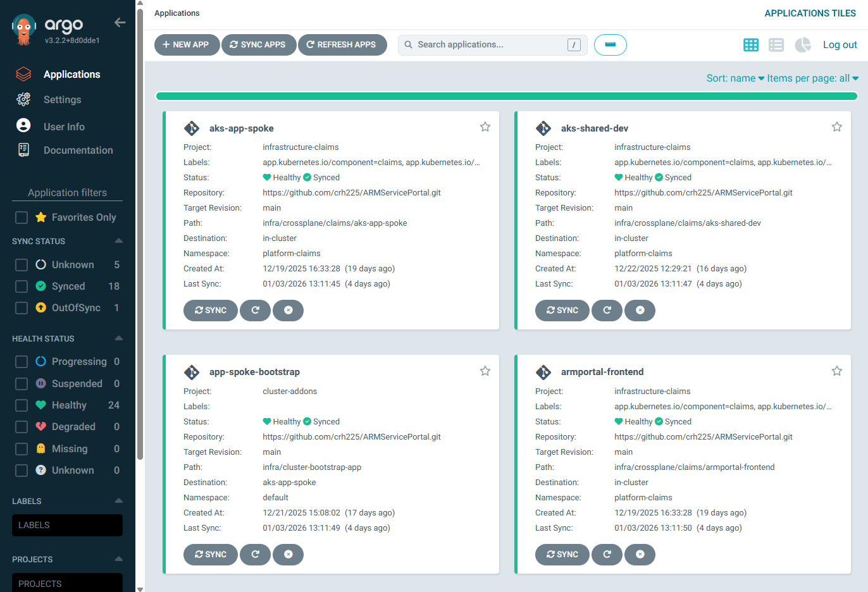
Task: Select Applications in the sidebar menu
Action: 71,74
